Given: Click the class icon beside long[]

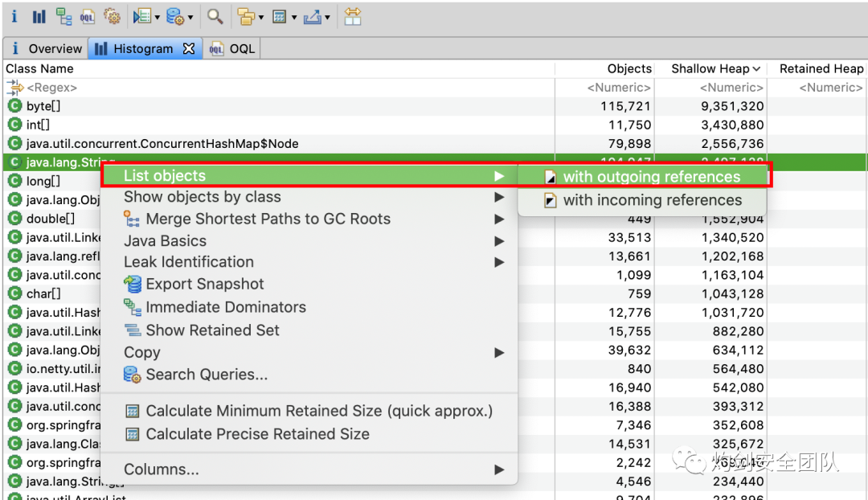Looking at the screenshot, I should click(14, 181).
